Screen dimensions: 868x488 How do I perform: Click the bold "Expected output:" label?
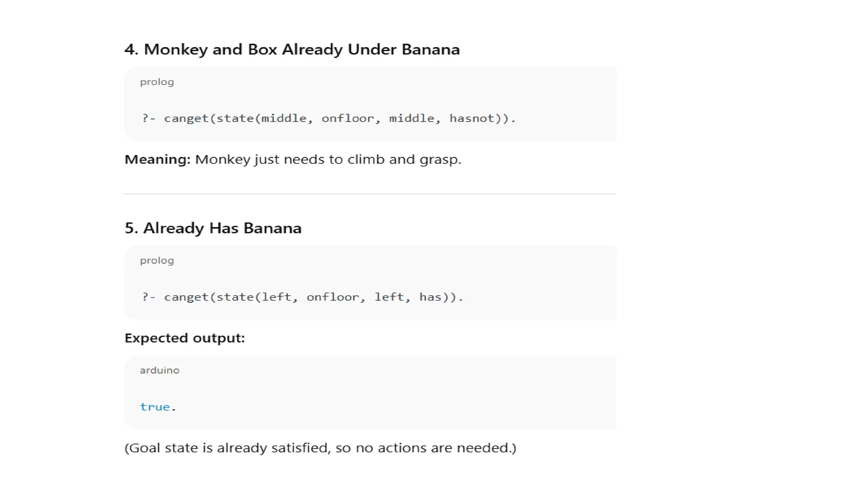point(184,338)
